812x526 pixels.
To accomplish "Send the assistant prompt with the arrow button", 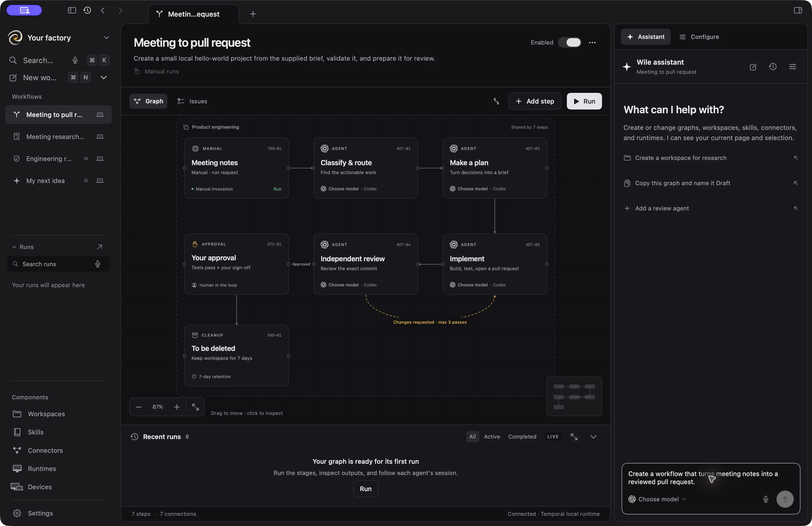I will coord(785,499).
